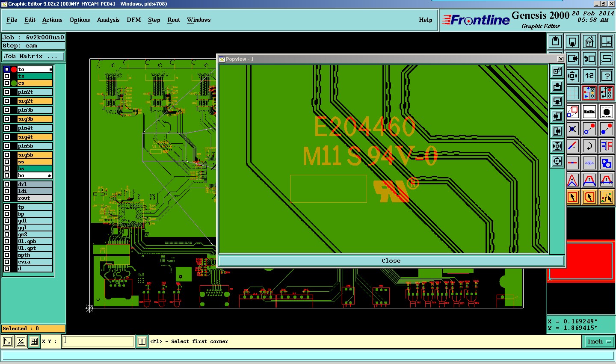Click the curved rotate arrow icon

coord(589,146)
